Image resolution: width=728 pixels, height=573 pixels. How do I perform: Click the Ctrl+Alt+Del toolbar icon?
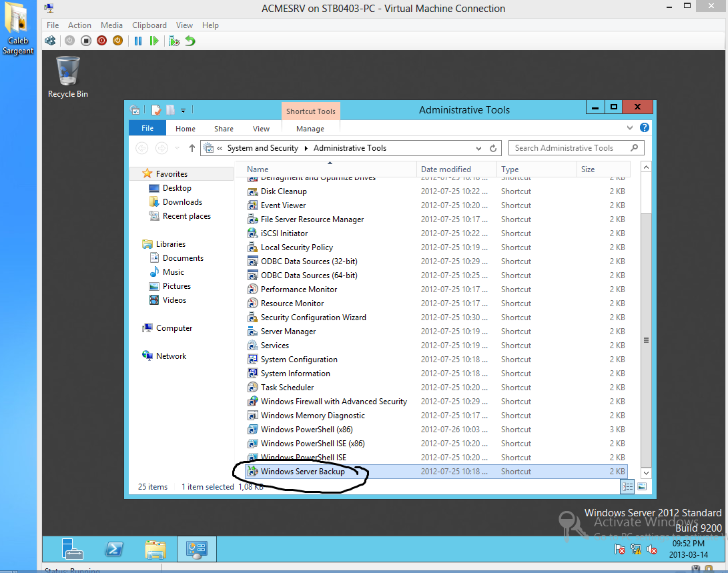tap(50, 41)
